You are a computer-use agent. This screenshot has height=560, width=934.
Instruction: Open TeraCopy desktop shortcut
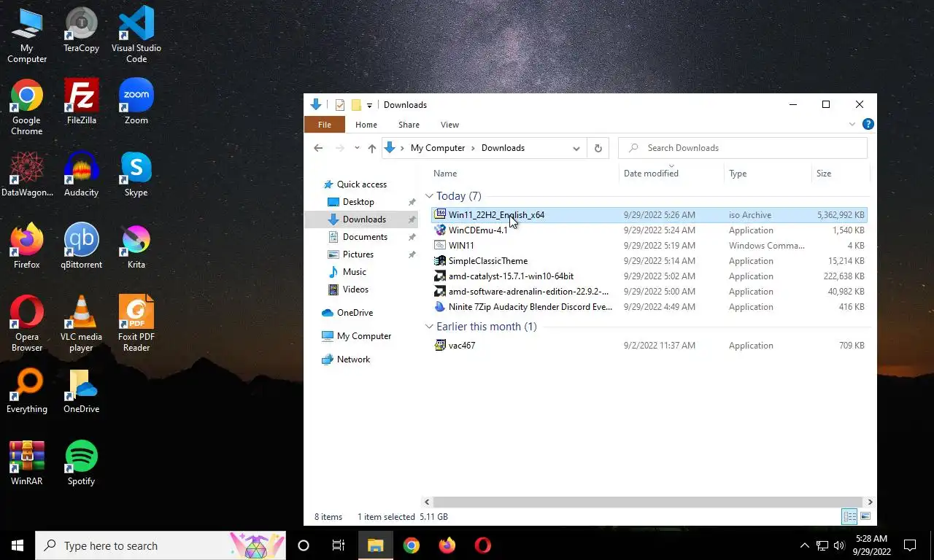point(81,31)
